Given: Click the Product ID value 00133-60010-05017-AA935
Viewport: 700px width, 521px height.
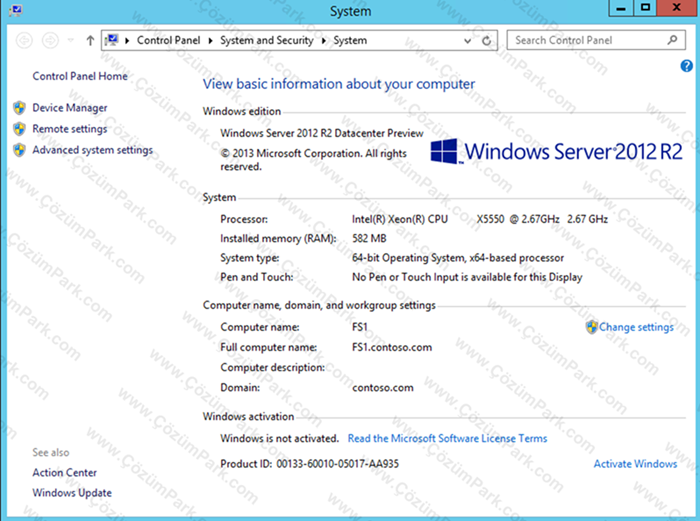Looking at the screenshot, I should pos(338,464).
